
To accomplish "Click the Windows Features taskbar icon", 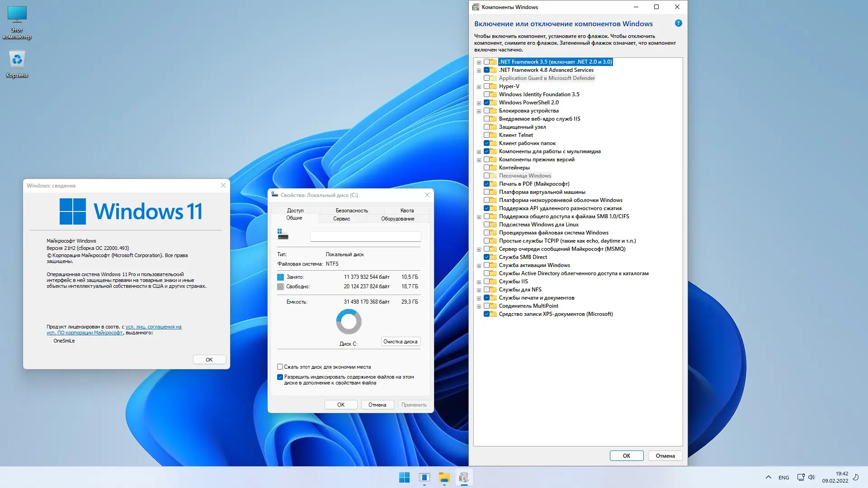I will point(464,477).
